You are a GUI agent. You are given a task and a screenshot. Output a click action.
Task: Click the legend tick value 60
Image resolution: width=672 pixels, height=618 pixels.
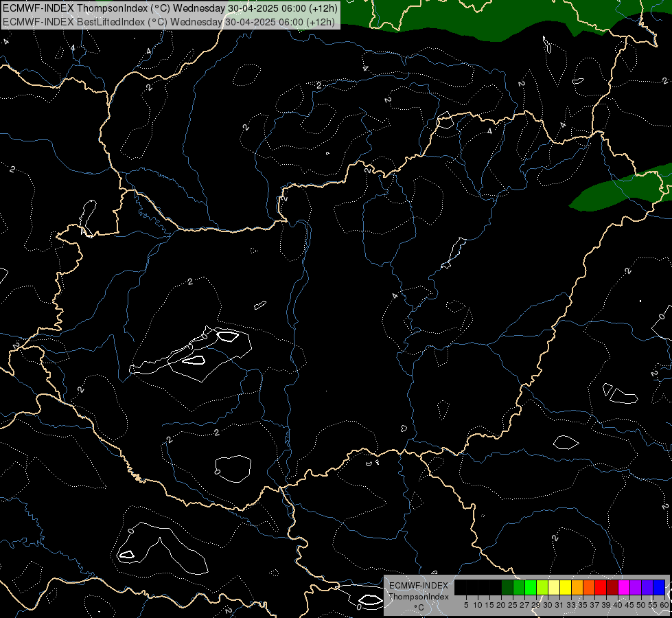tap(664, 605)
